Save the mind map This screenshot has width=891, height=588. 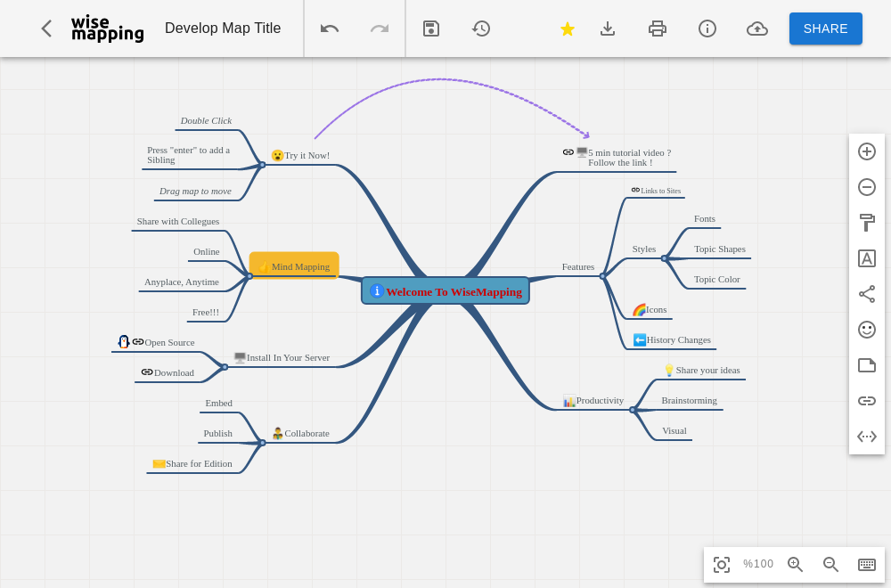point(431,29)
